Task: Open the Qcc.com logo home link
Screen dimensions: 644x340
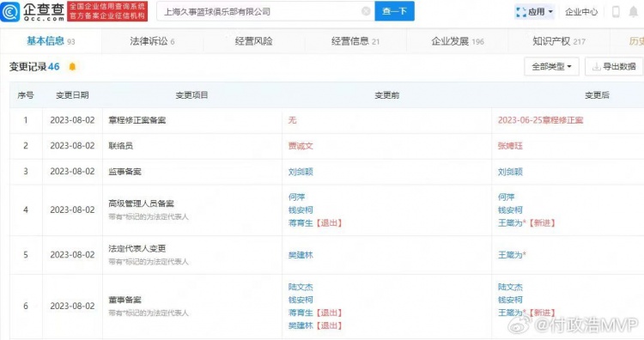Action: (33, 11)
